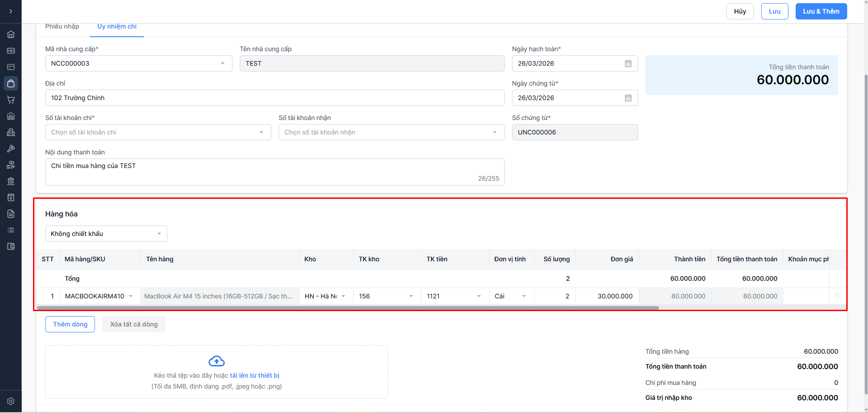
Task: Open calendar for Ngày hạch toán
Action: pos(628,63)
